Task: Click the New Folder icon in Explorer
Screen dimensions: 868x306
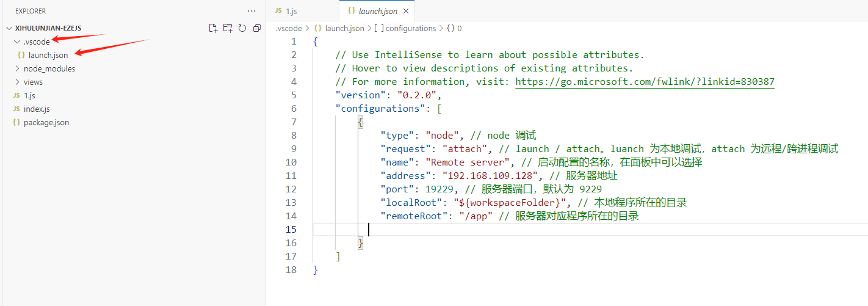Action: [x=228, y=28]
